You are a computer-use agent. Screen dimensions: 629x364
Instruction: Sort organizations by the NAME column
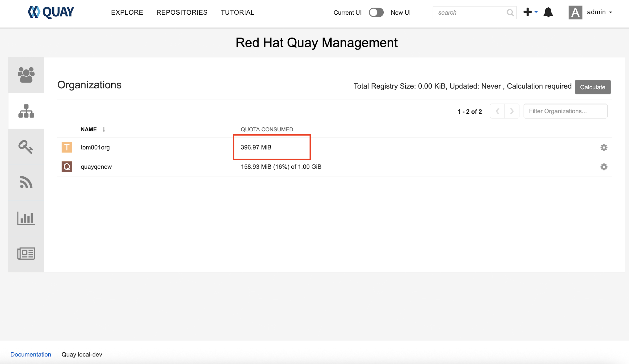click(89, 129)
